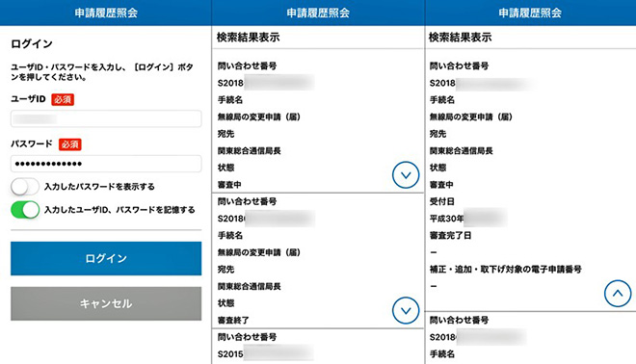The width and height of the screenshot is (636, 364).
Task: Open second S2018 inquiry number in middle panel
Action: tap(266, 219)
